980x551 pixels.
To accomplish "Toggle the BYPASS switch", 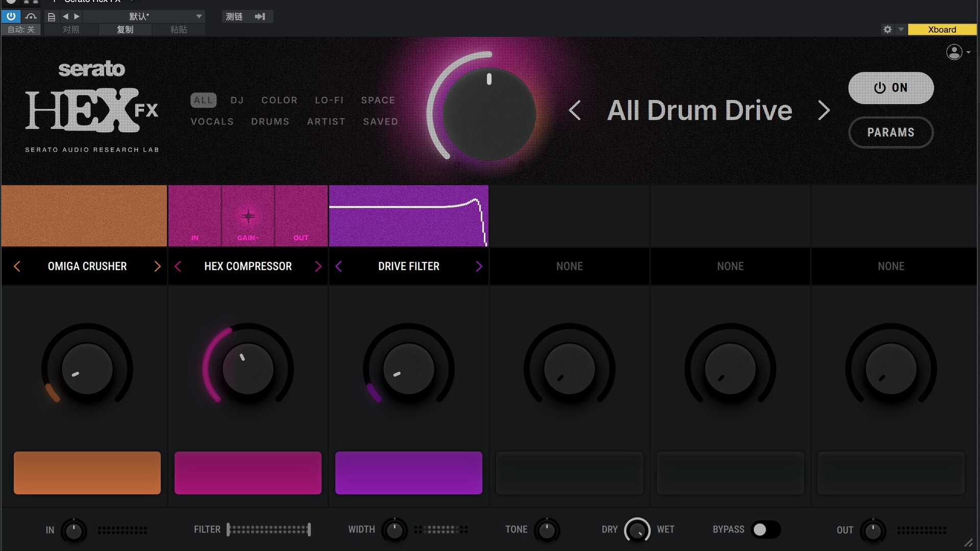I will point(766,530).
